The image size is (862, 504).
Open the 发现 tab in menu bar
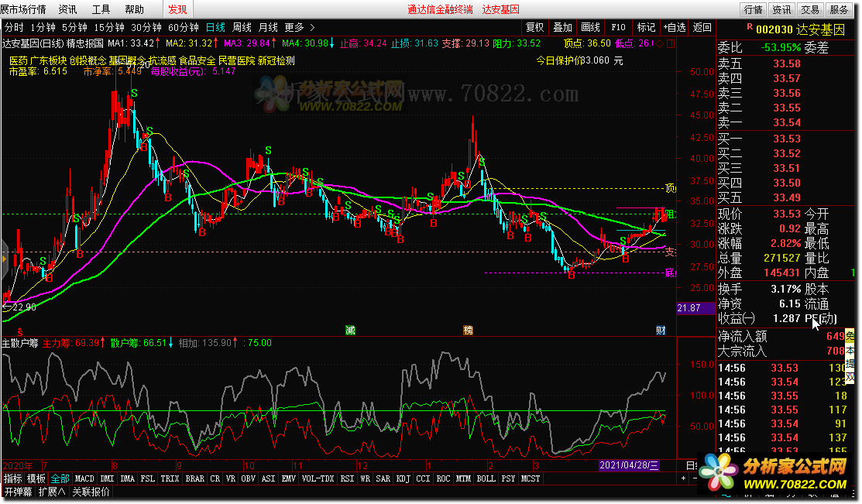coord(177,9)
